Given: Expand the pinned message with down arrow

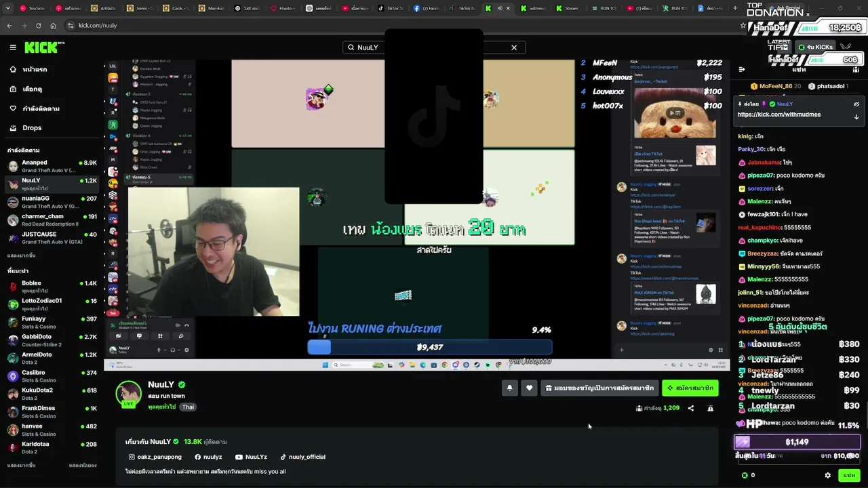Looking at the screenshot, I should coord(856,117).
